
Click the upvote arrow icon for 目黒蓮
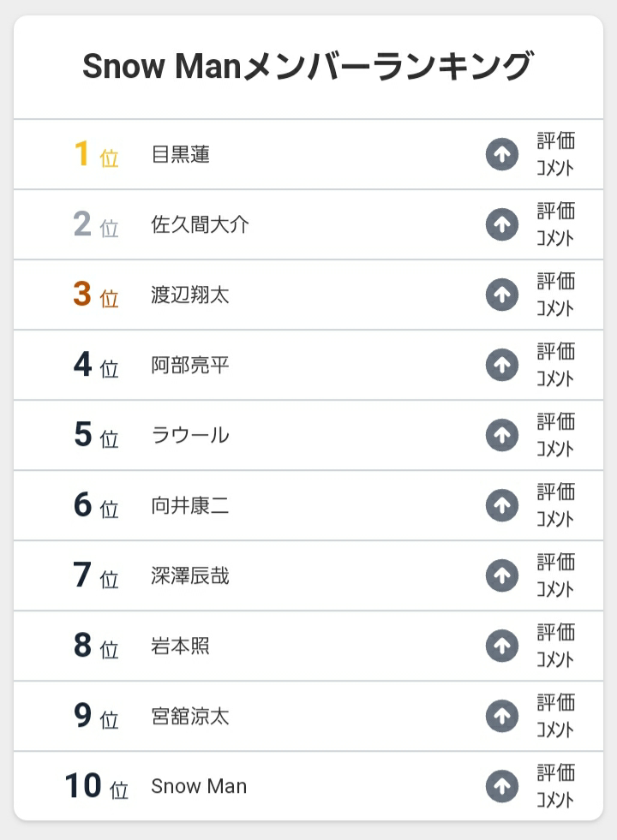(x=502, y=154)
